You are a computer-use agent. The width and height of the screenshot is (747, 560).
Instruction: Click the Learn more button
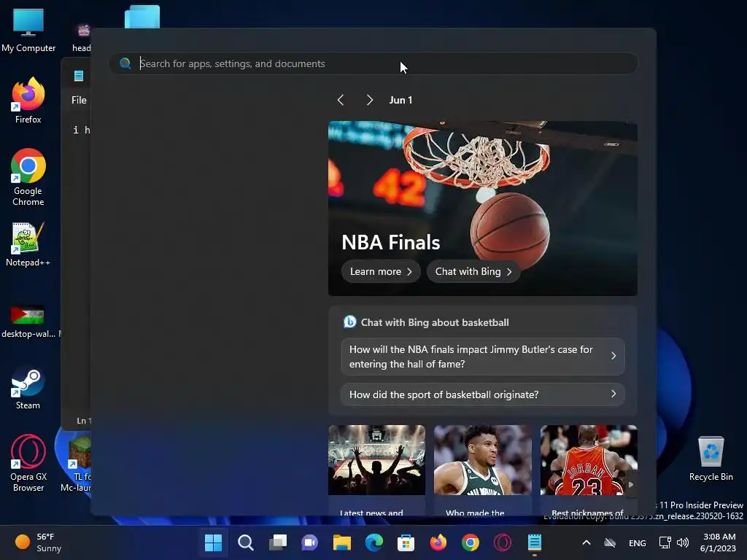tap(381, 271)
